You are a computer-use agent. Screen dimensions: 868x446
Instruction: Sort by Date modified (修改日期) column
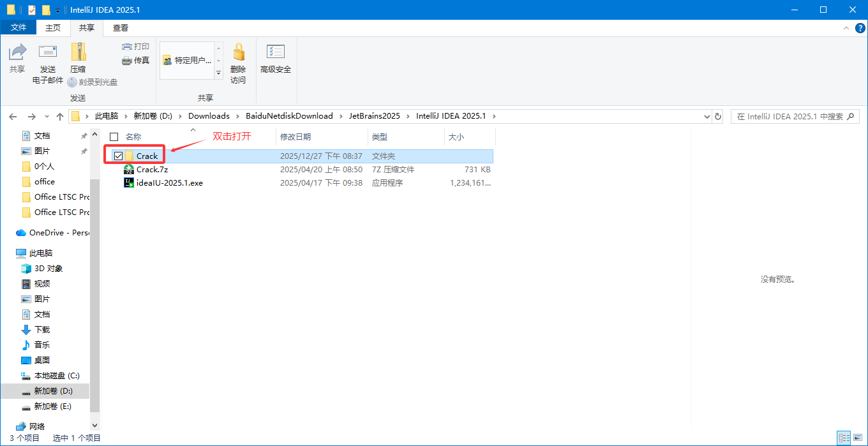[296, 137]
